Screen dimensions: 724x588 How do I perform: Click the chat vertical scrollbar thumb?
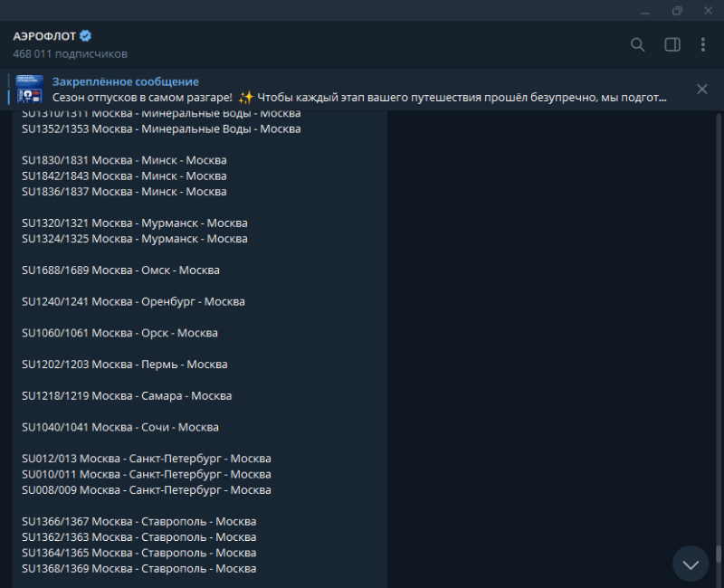(718, 554)
